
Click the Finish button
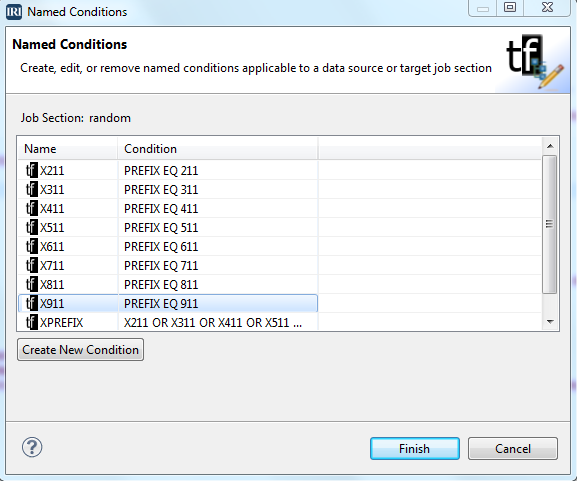(x=415, y=449)
